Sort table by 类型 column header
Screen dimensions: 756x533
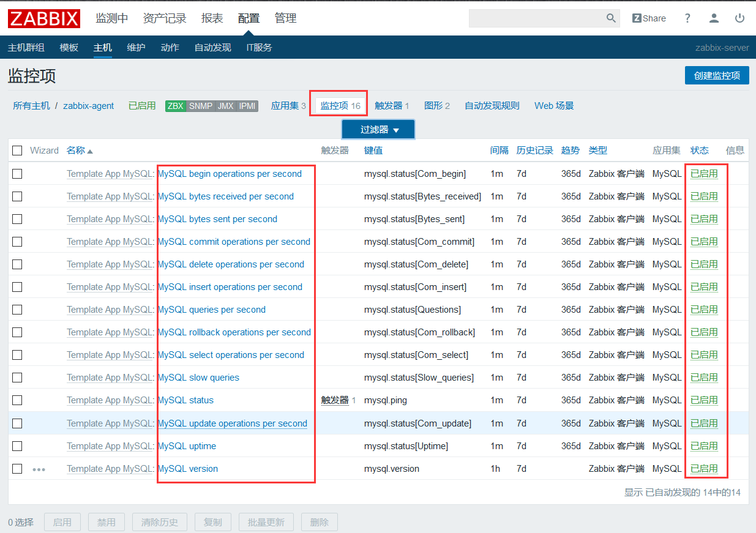pyautogui.click(x=598, y=151)
